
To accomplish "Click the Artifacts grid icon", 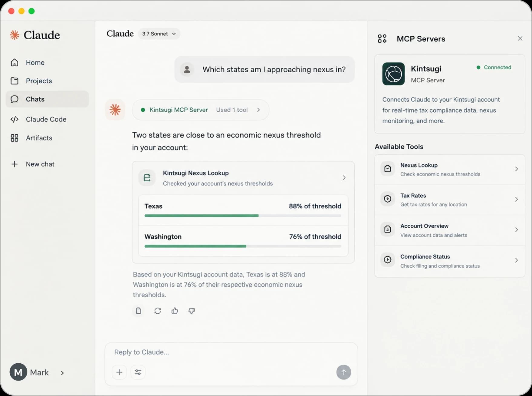I will (15, 138).
